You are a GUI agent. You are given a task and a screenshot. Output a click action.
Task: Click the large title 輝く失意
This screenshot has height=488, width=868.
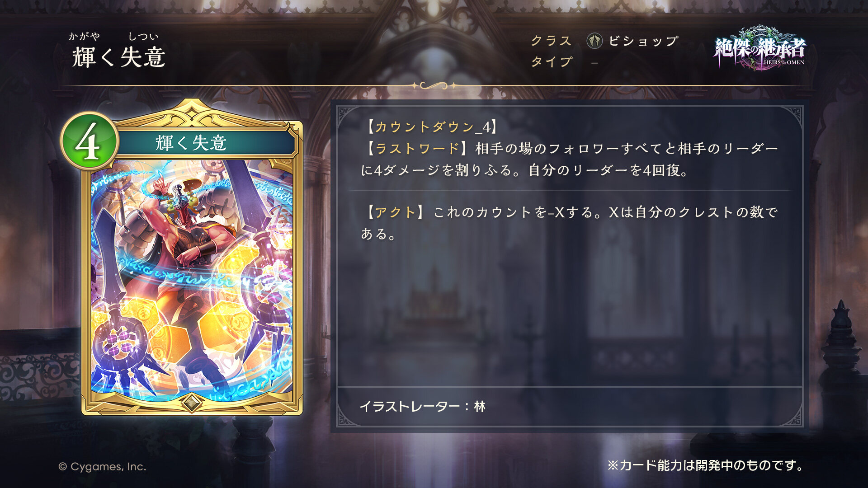tap(119, 57)
